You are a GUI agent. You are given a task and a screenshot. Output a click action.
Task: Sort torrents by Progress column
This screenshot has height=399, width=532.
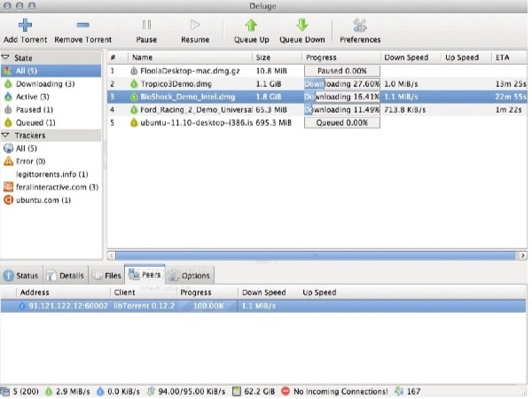341,58
